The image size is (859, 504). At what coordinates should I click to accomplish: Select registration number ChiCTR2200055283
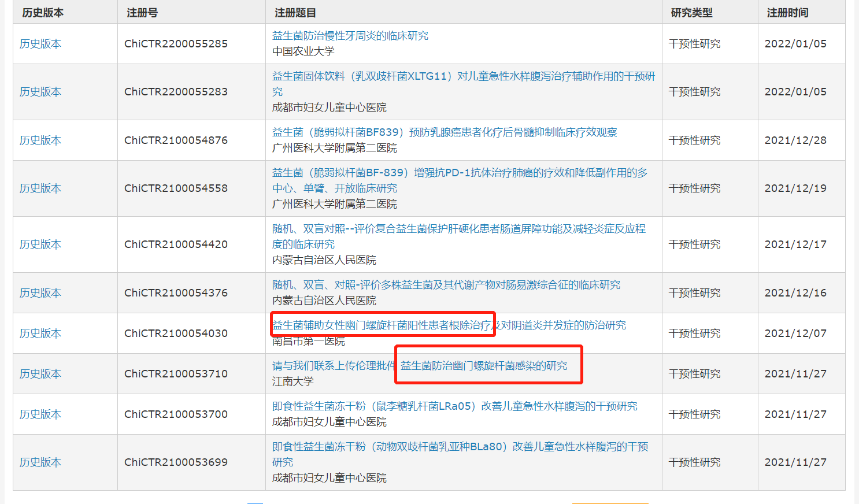pyautogui.click(x=176, y=92)
